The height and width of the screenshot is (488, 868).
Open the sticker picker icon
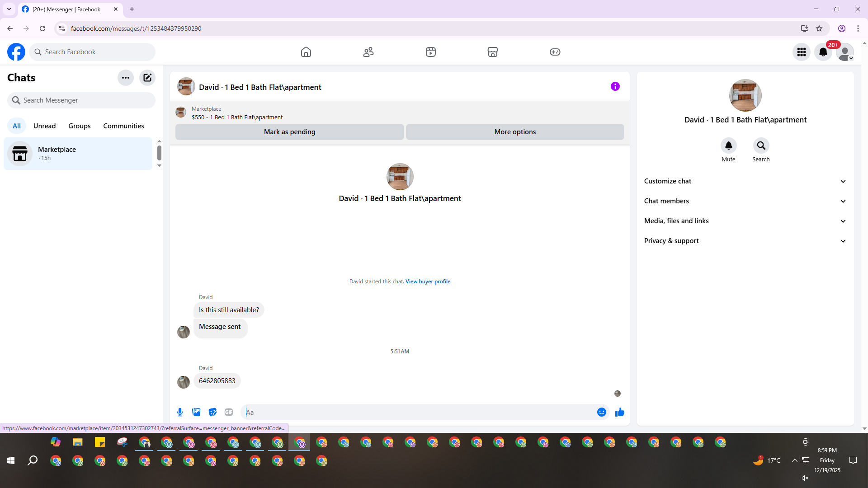tap(212, 412)
